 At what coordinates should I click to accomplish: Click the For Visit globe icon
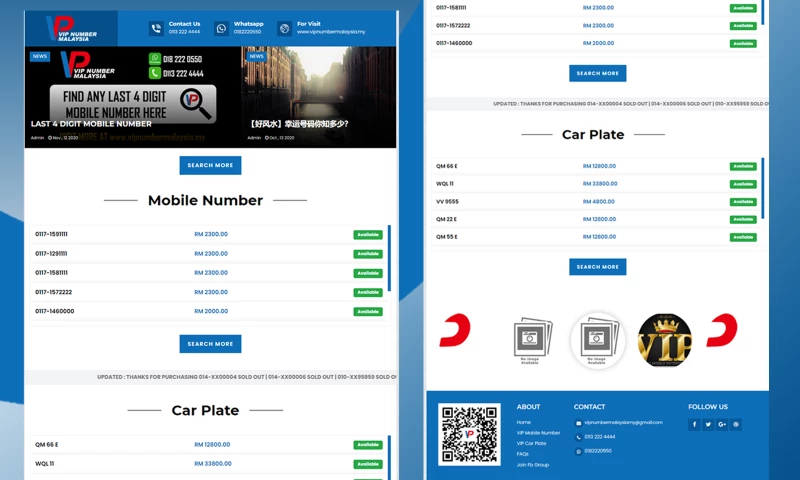pyautogui.click(x=284, y=28)
